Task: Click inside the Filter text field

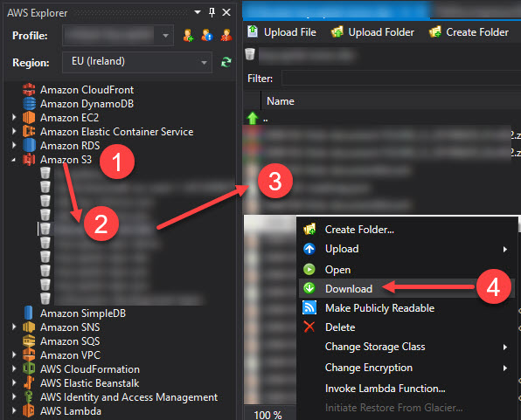Action: pyautogui.click(x=401, y=79)
